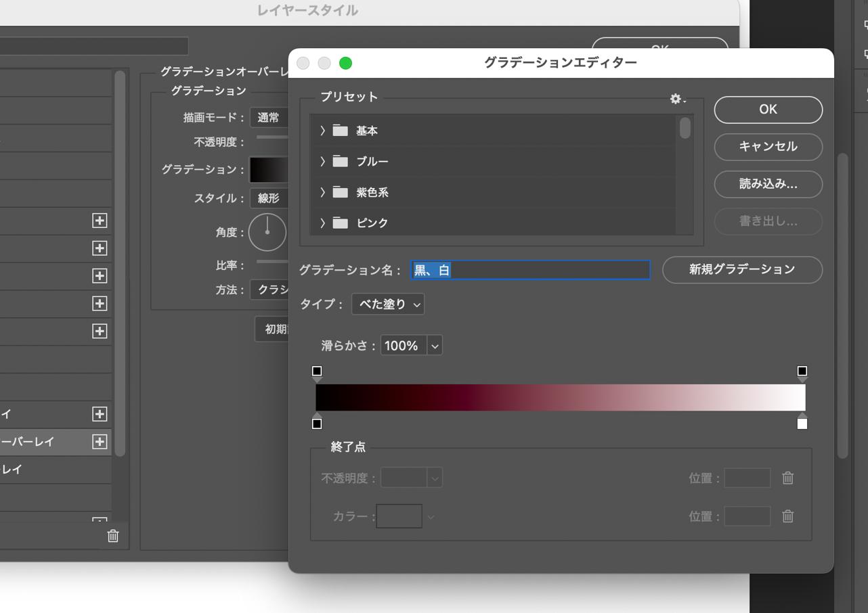
Task: Open the 描画モード dropdown showing 通常
Action: click(x=269, y=116)
